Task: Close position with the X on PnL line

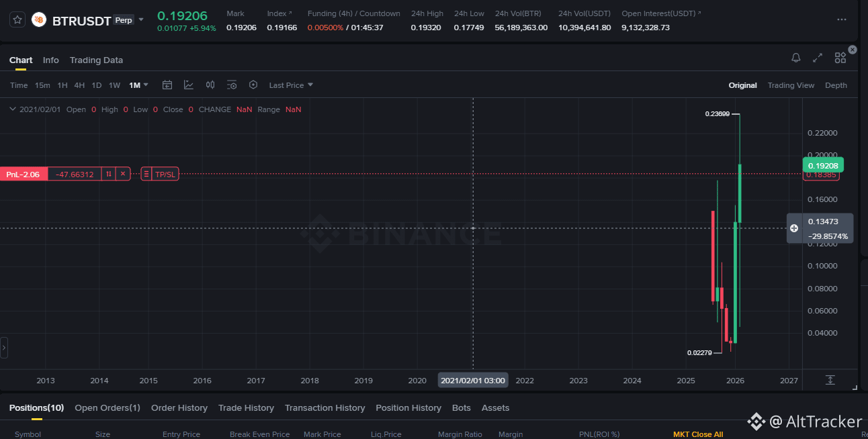Action: pos(123,174)
